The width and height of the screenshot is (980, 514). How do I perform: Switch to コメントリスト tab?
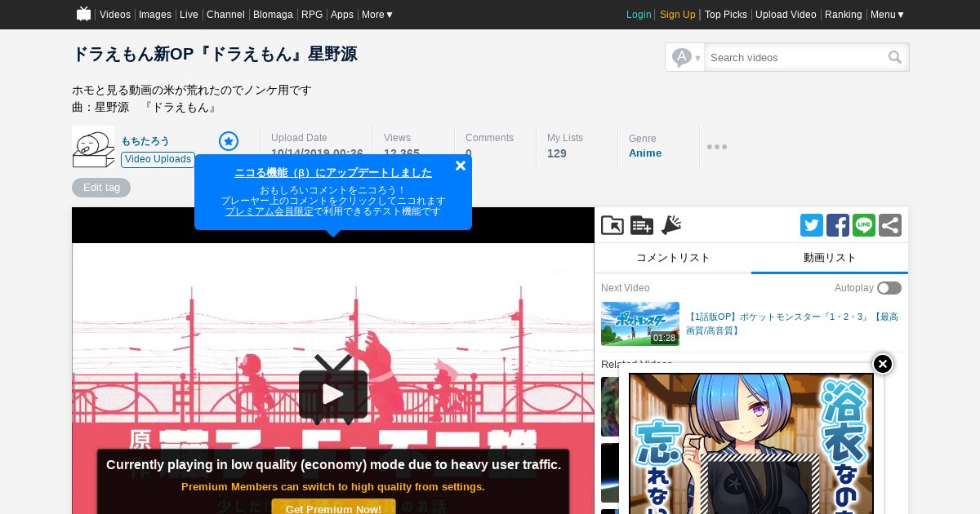(673, 258)
